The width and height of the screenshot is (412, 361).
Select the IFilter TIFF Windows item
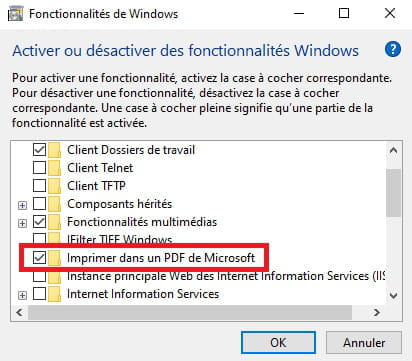click(119, 239)
